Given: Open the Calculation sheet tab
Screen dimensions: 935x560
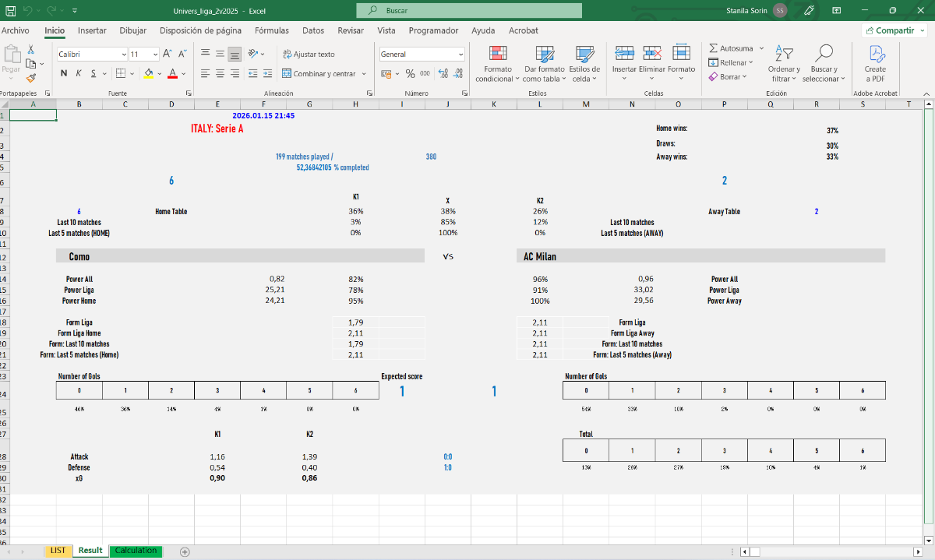Looking at the screenshot, I should tap(136, 551).
